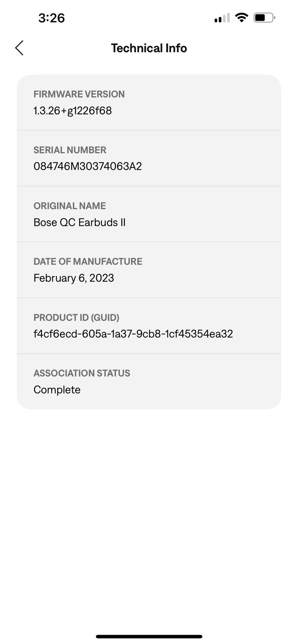Select the Product ID (GUID) label
The width and height of the screenshot is (298, 644).
click(76, 318)
